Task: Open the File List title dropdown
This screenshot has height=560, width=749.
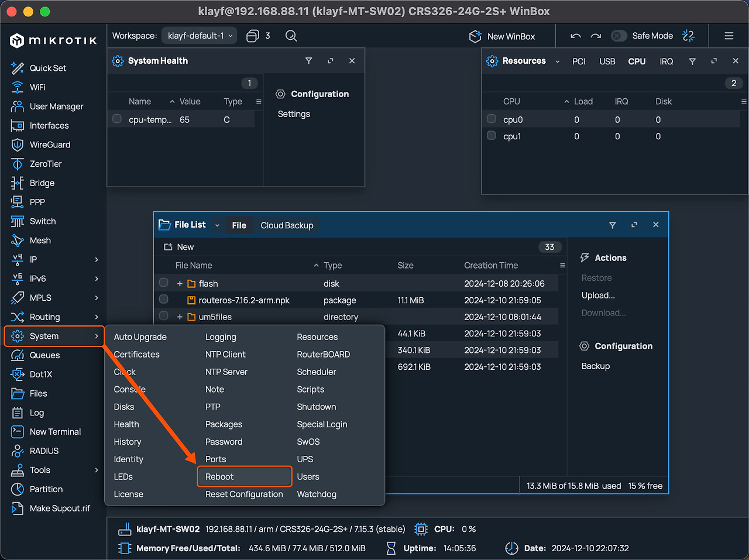Action: (x=217, y=225)
